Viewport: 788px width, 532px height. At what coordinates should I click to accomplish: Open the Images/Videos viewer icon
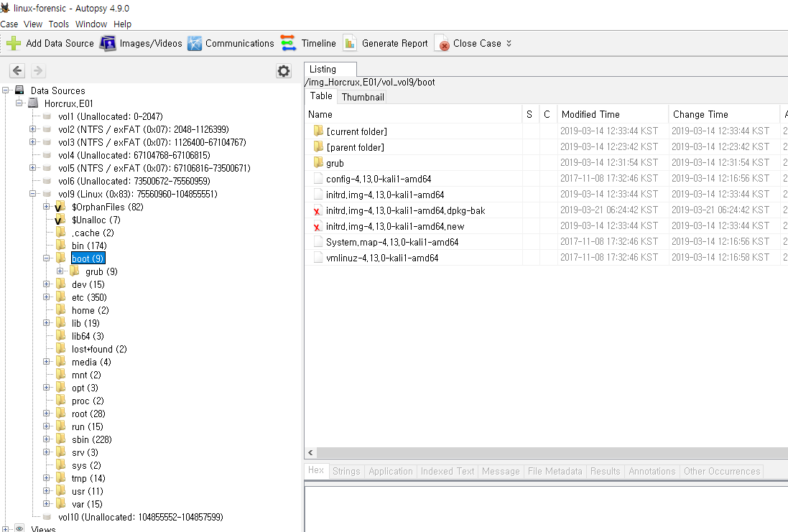(x=108, y=43)
